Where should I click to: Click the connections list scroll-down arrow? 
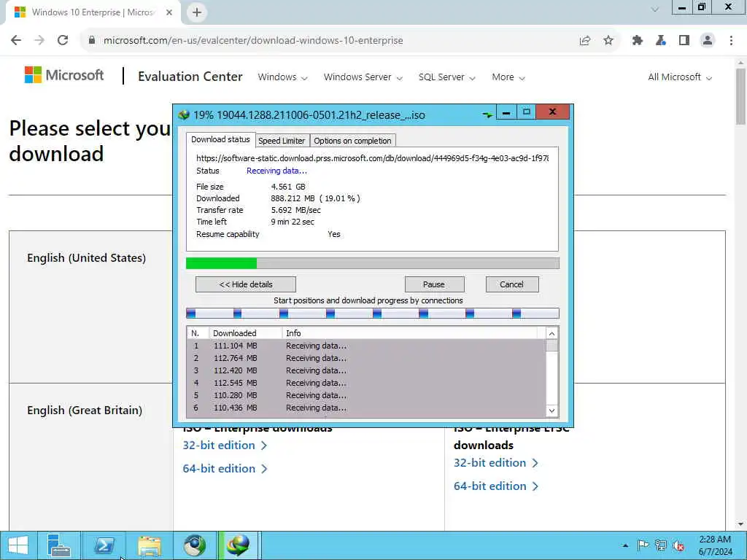(x=551, y=411)
